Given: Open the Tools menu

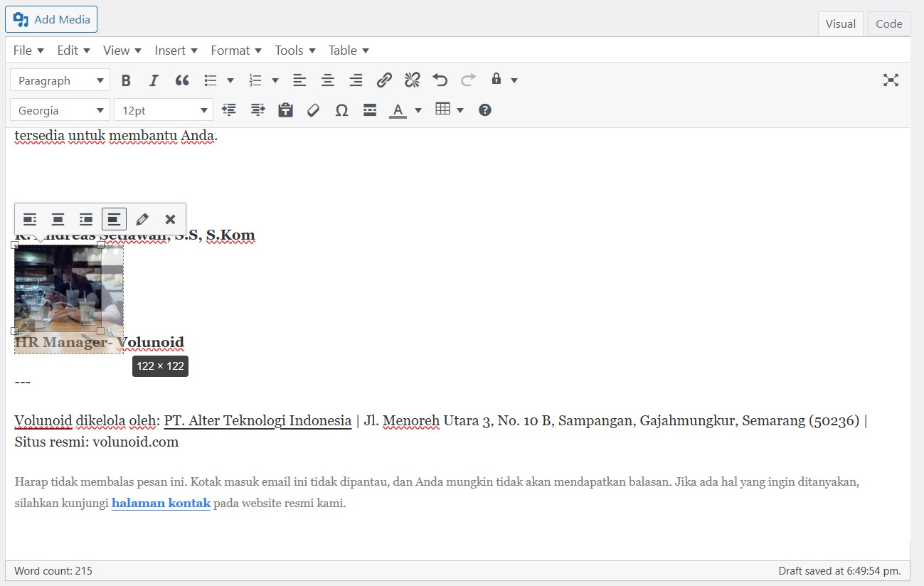Looking at the screenshot, I should tap(294, 50).
